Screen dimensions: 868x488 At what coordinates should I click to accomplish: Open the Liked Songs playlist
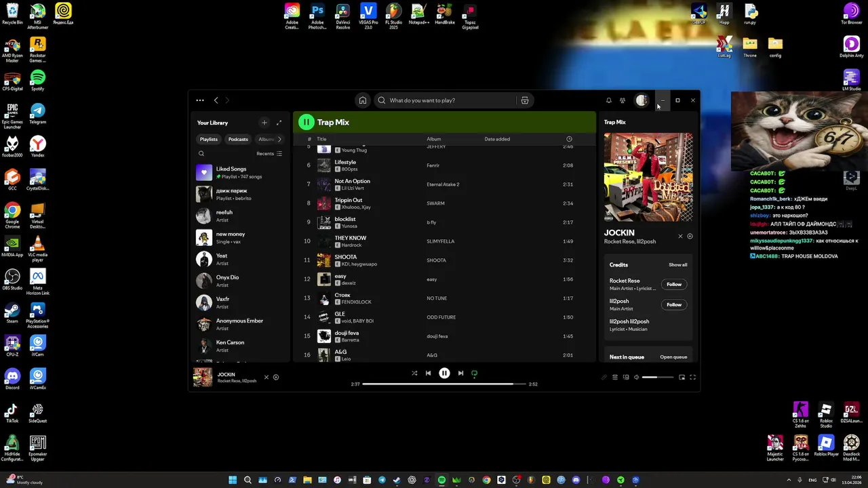[x=240, y=172]
